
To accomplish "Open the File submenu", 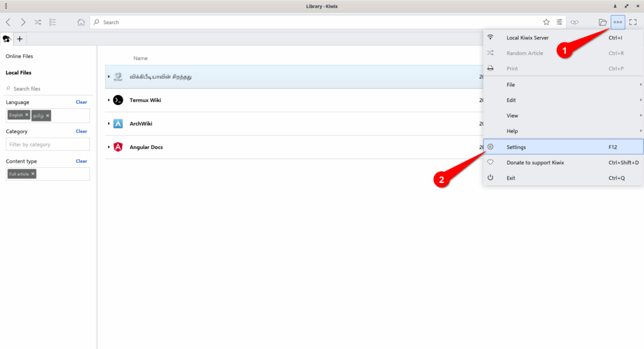I will click(563, 85).
